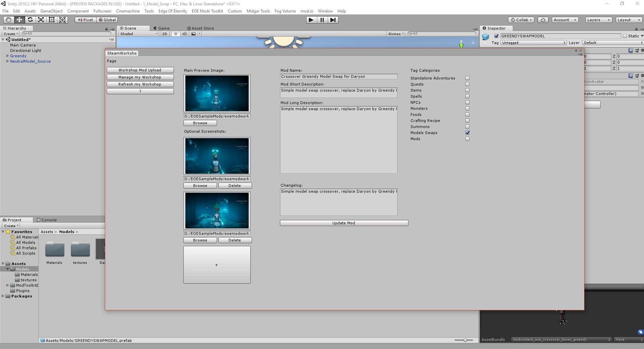The image size is (644, 349).
Task: Click the Workshop Mod Upload button
Action: [x=140, y=70]
